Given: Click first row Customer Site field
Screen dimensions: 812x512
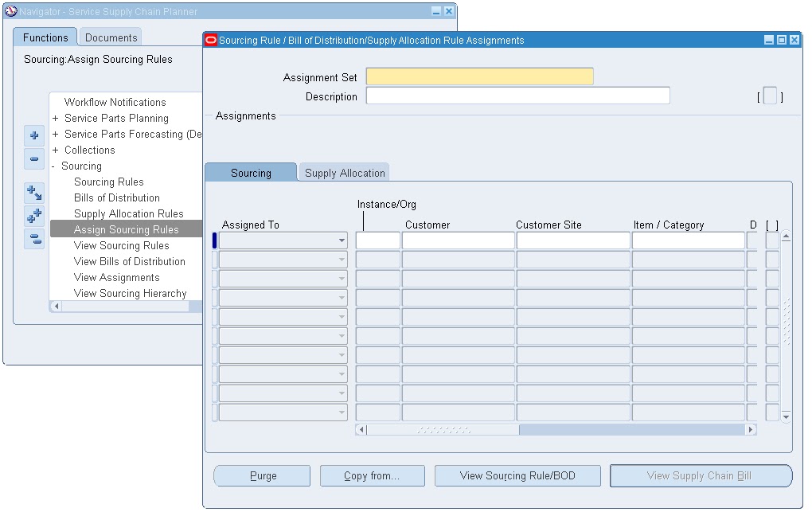Looking at the screenshot, I should point(573,240).
